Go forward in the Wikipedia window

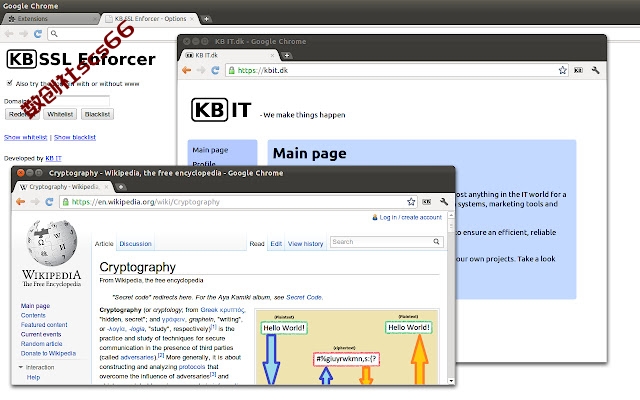35,202
